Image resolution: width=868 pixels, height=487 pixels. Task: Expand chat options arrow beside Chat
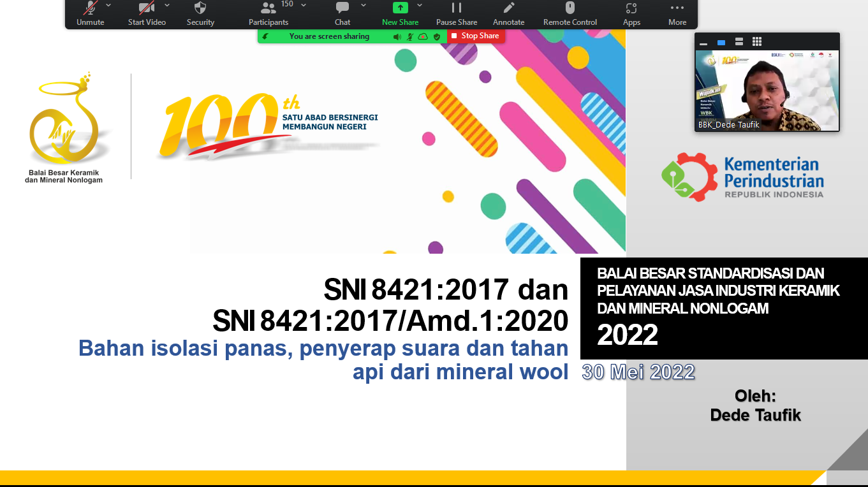[364, 5]
